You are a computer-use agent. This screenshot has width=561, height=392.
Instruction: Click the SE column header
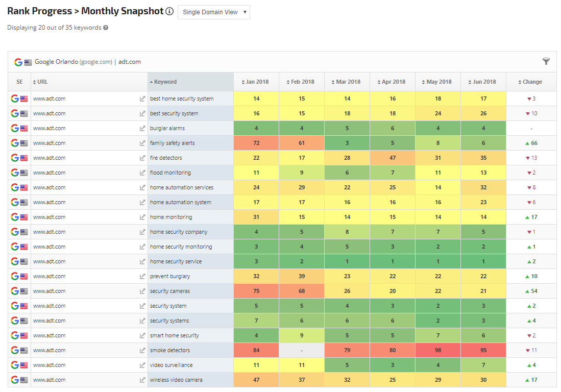pos(19,82)
